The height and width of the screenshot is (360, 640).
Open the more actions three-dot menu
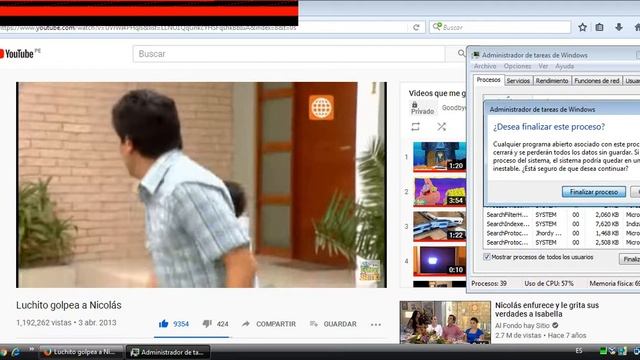376,324
